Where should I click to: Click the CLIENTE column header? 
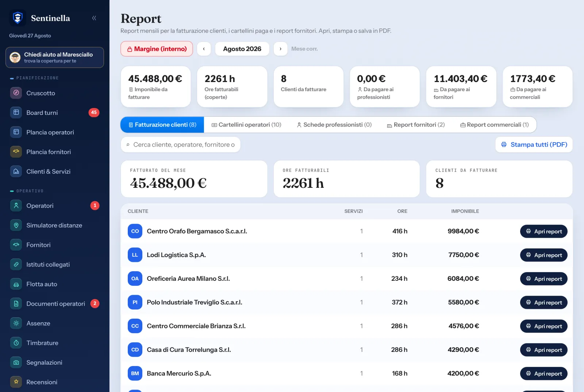tap(138, 211)
